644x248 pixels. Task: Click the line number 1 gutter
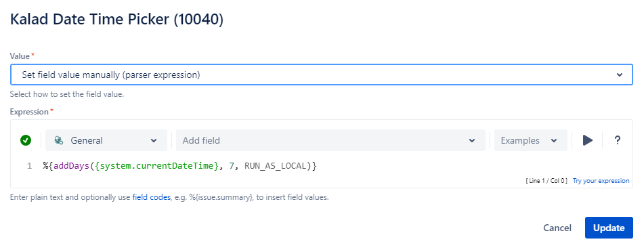29,166
